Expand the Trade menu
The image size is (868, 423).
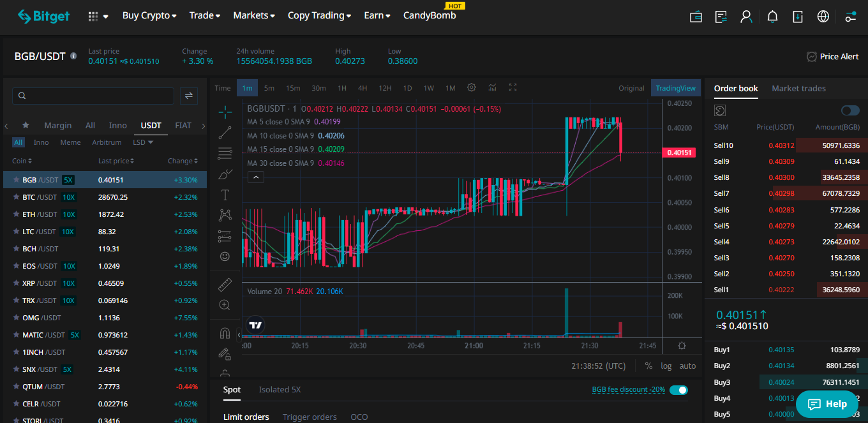[x=204, y=15]
